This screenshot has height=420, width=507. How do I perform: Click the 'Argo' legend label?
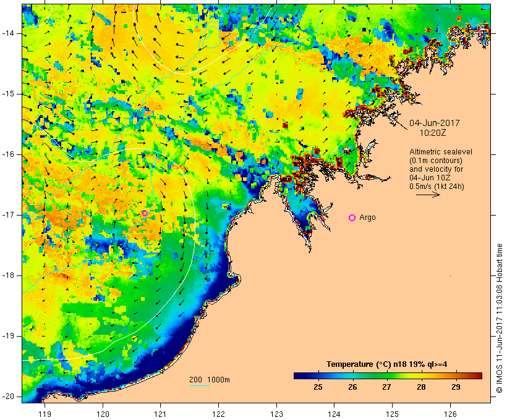368,217
